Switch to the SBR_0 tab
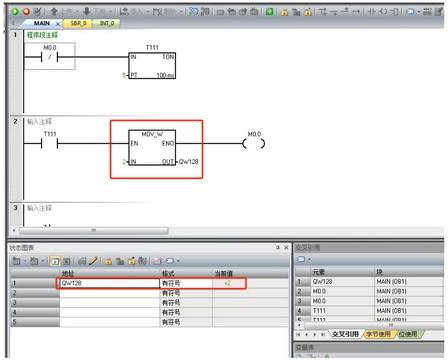Viewport: 448px width, 362px height. pos(78,23)
